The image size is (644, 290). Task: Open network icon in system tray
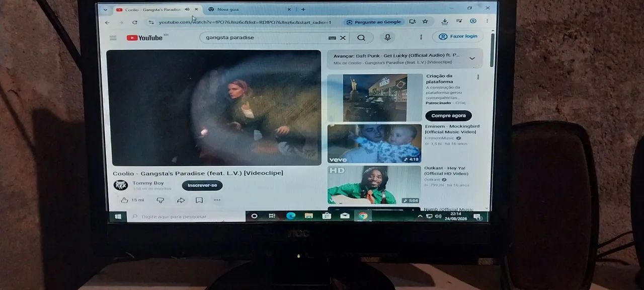click(x=429, y=216)
